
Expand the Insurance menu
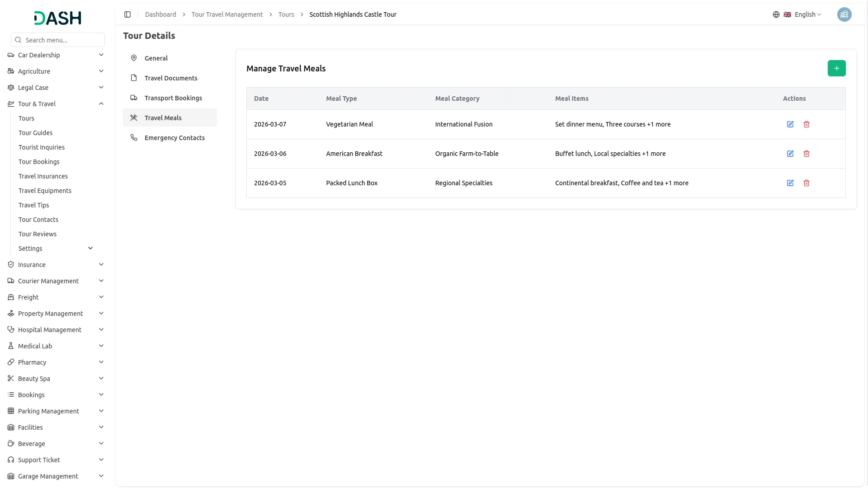coord(56,265)
